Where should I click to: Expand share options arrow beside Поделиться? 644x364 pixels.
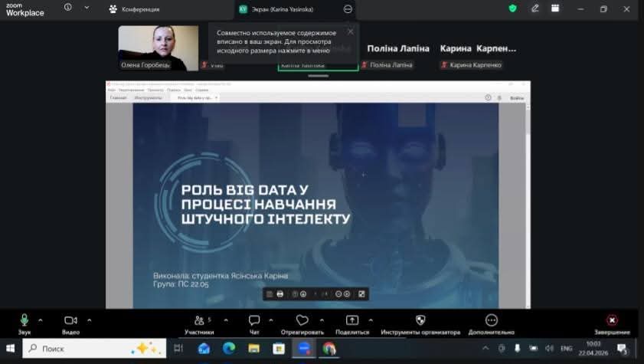(371, 320)
